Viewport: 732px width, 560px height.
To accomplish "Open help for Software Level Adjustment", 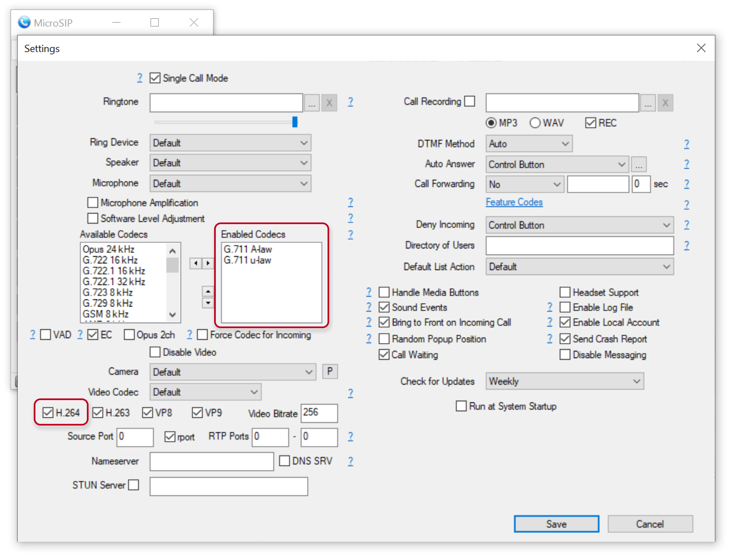I will (x=350, y=218).
